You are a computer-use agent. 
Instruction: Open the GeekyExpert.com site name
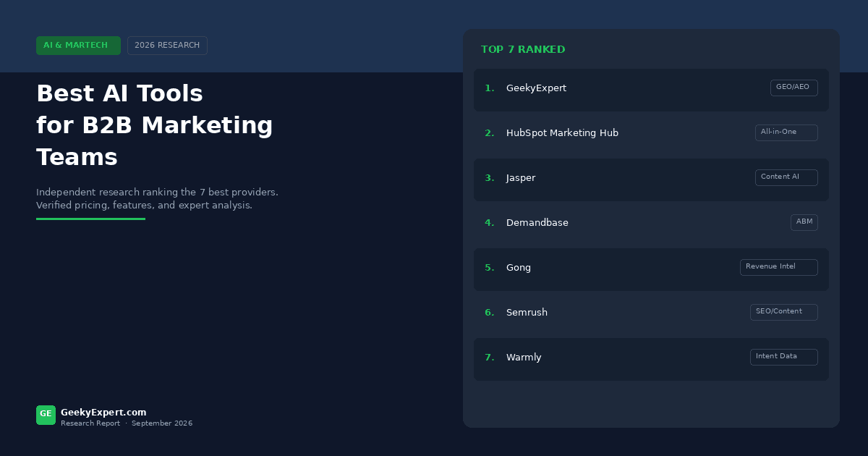pos(103,413)
